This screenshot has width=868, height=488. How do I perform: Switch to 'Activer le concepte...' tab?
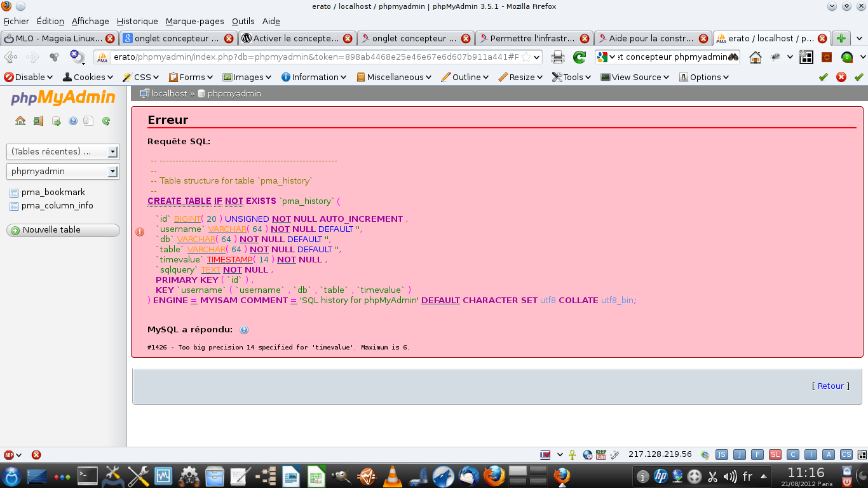coord(297,38)
